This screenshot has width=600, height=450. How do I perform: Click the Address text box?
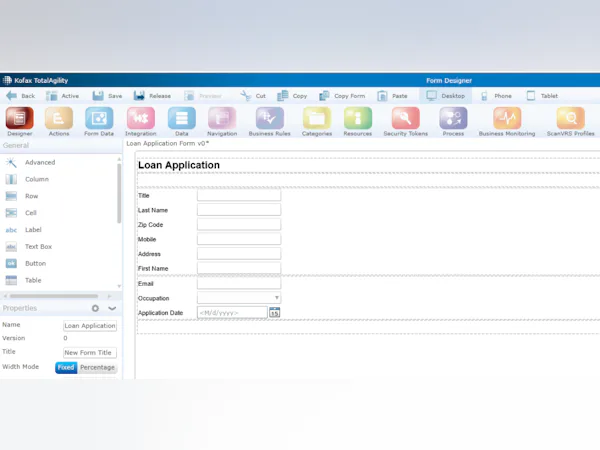point(239,253)
